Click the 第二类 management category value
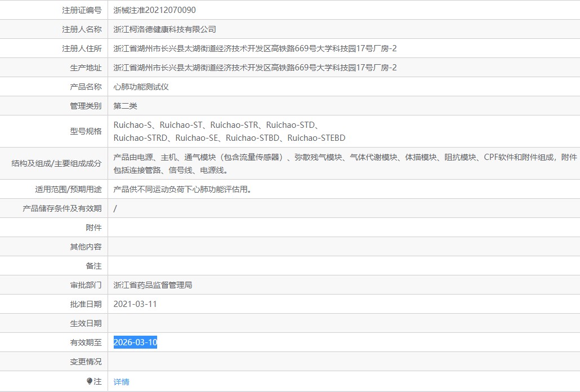Viewport: 580px width, 392px height. point(125,106)
